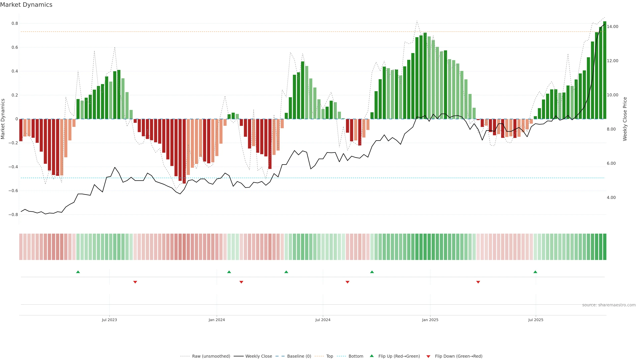Click the red flip-down marker after Jul 2023
The image size is (644, 362).
point(135,282)
